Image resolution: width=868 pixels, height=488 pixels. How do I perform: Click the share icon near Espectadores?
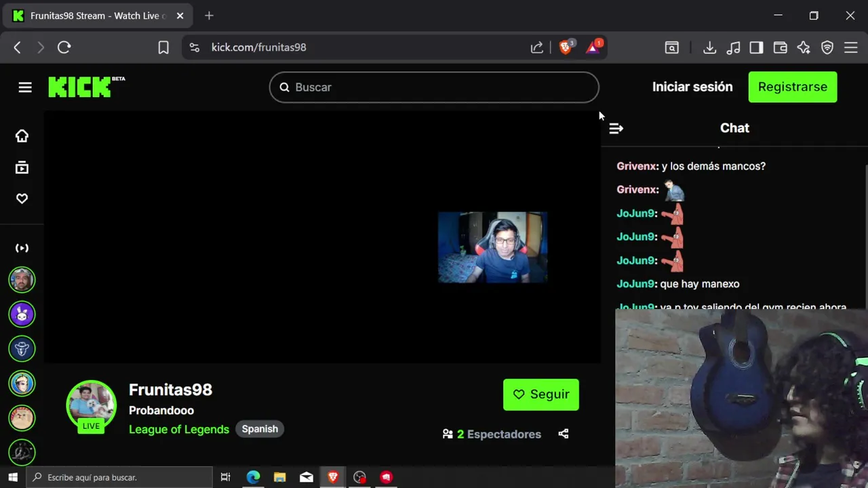[x=564, y=434]
